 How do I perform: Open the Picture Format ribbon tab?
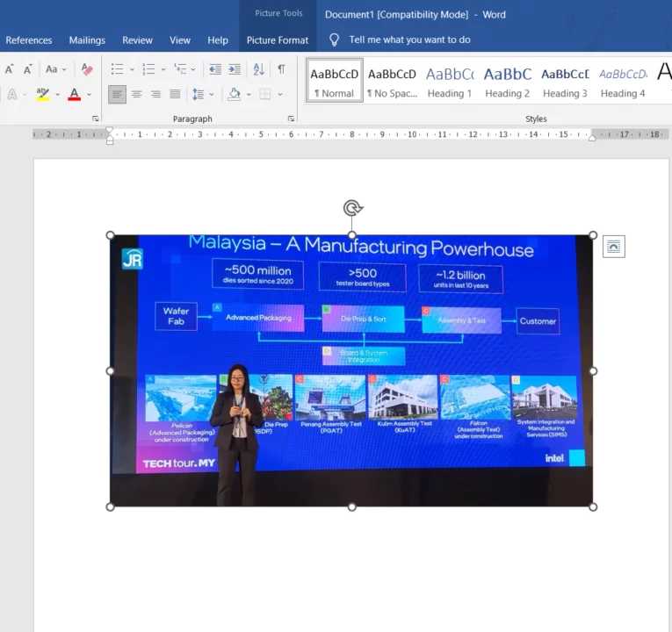[277, 40]
